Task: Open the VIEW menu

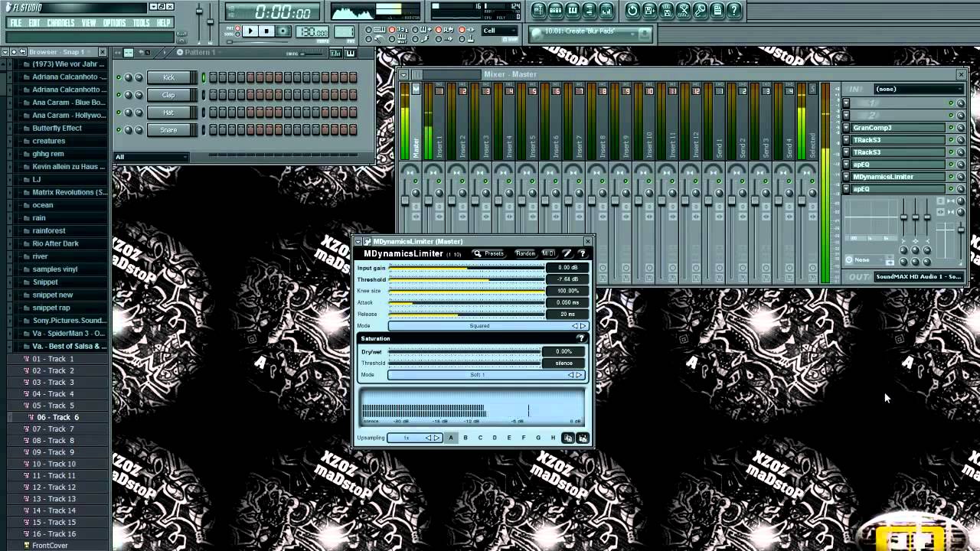Action: (x=89, y=23)
